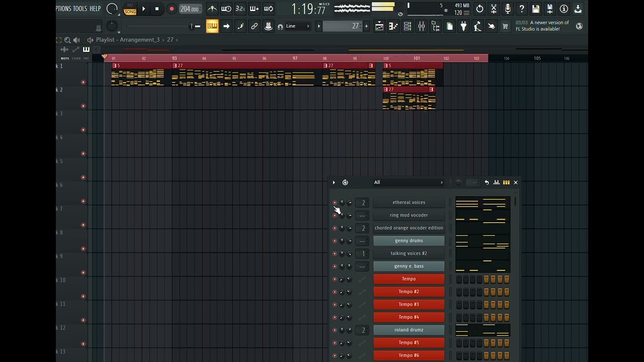Toggle step editing mode icon
The image size is (644, 362).
pos(240,26)
